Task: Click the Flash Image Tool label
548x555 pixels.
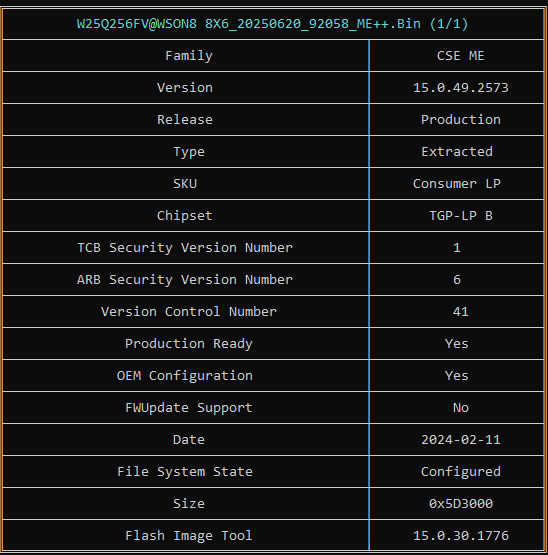Action: pyautogui.click(x=189, y=536)
